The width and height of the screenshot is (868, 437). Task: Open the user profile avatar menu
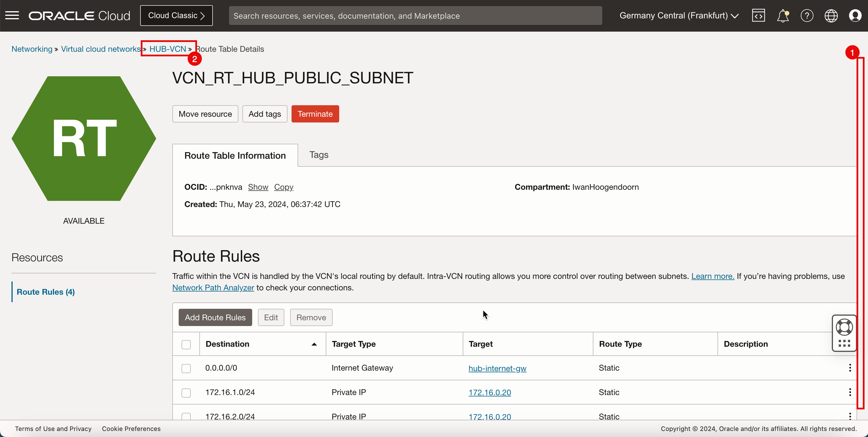(x=855, y=16)
